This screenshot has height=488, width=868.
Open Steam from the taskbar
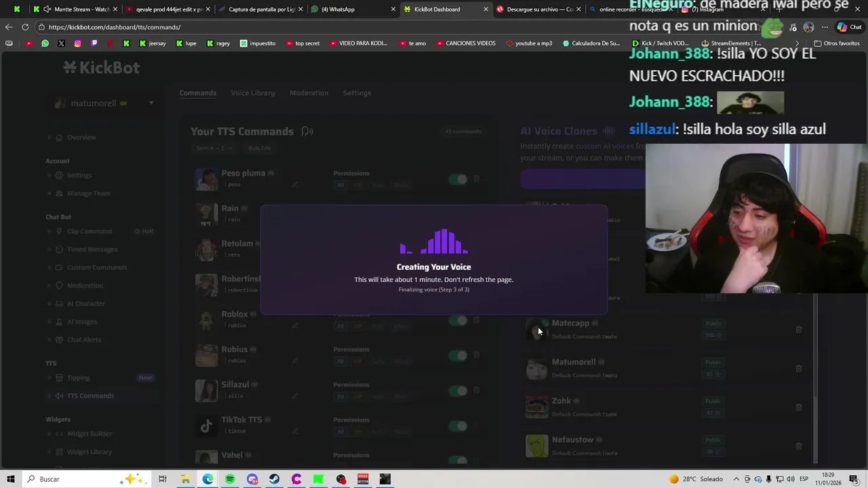pos(274,479)
